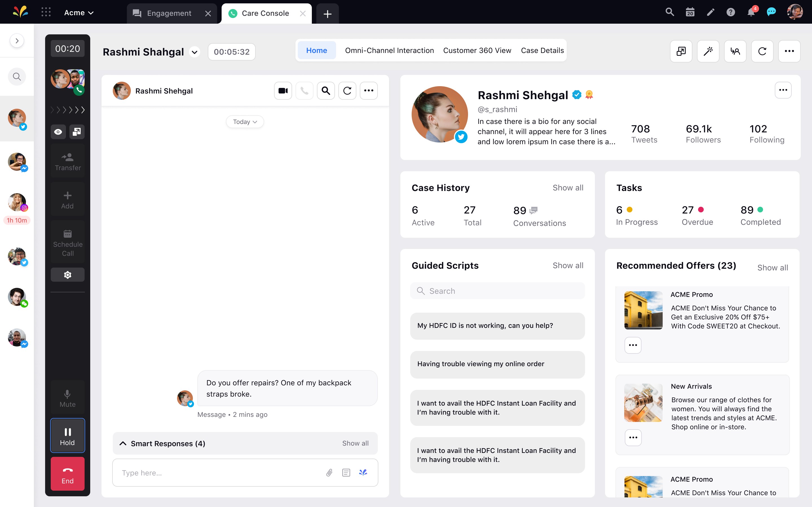Open notifications bell with red badge
Image resolution: width=812 pixels, height=507 pixels.
tap(751, 12)
